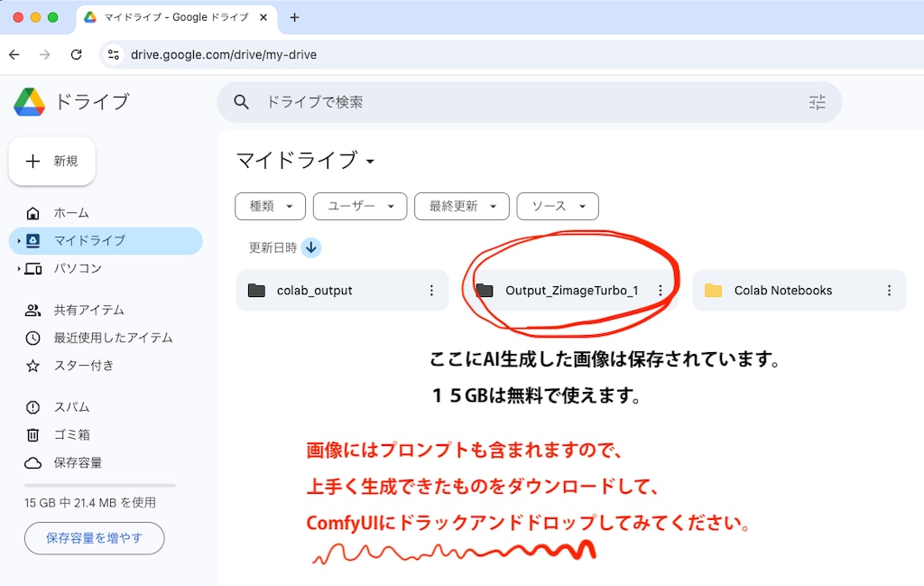Image resolution: width=924 pixels, height=586 pixels.
Task: Open マイドライブ heading dropdown arrow
Action: pyautogui.click(x=369, y=160)
